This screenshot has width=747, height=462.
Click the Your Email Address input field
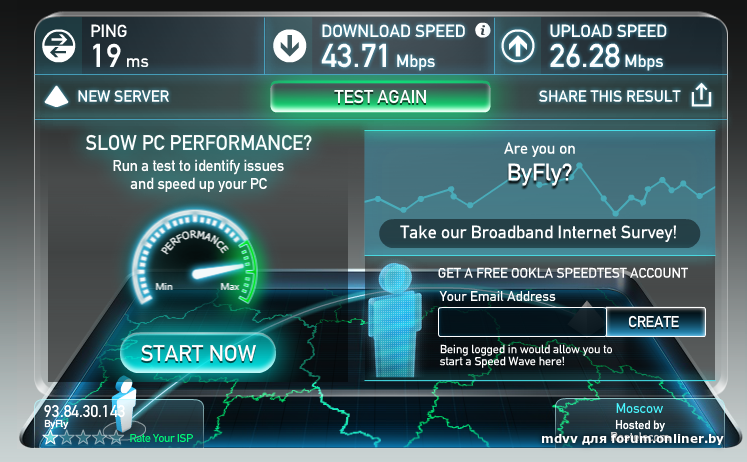point(522,322)
